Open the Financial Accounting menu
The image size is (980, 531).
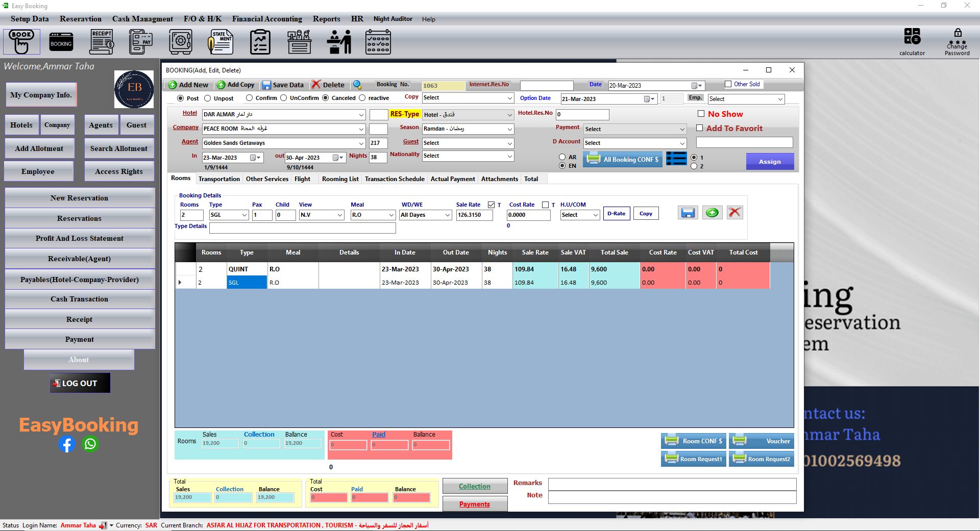[x=267, y=19]
